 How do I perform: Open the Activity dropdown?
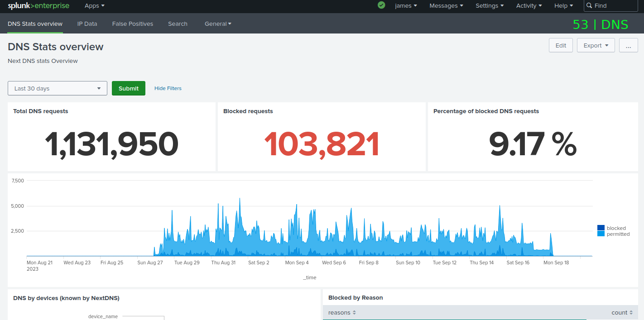[529, 6]
